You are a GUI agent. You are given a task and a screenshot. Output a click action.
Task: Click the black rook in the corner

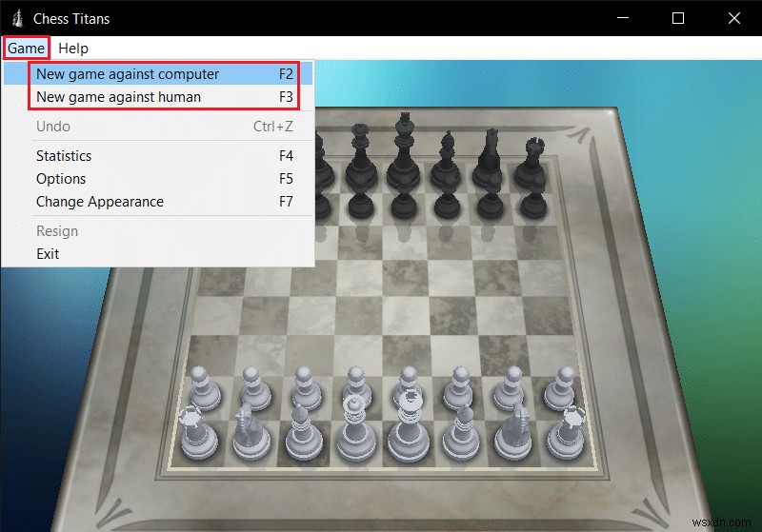coord(532,163)
